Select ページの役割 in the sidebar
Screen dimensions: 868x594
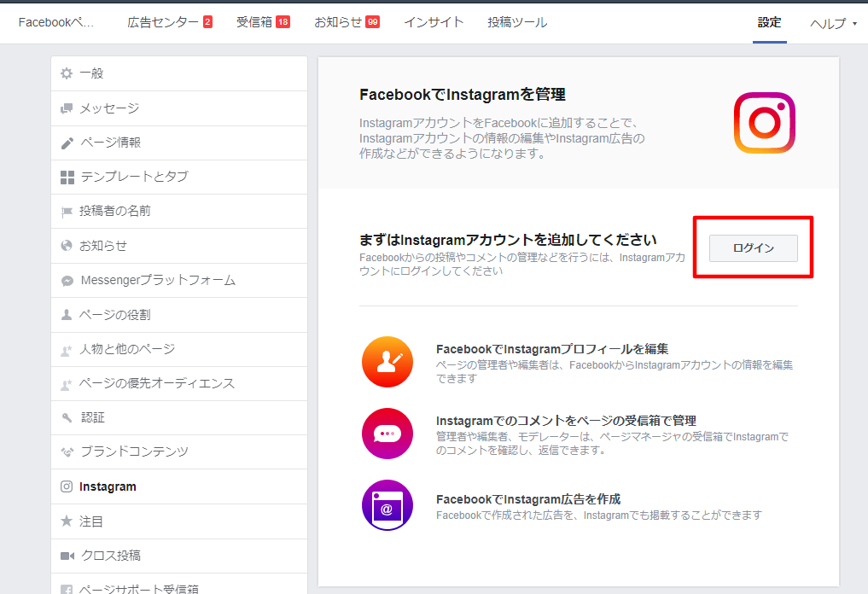[179, 315]
